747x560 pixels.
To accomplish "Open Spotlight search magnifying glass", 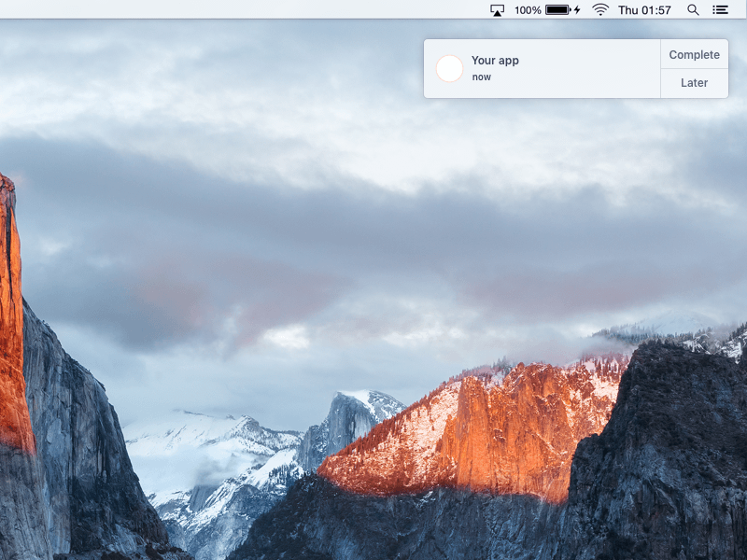I will point(693,10).
